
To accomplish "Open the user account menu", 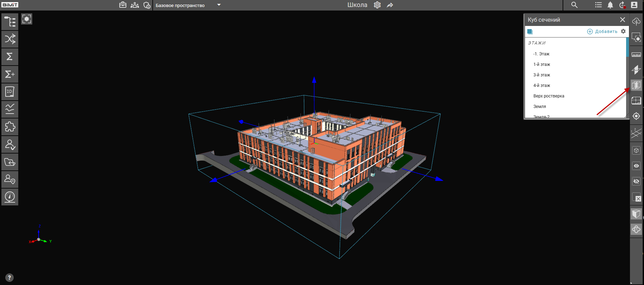I will click(x=634, y=5).
